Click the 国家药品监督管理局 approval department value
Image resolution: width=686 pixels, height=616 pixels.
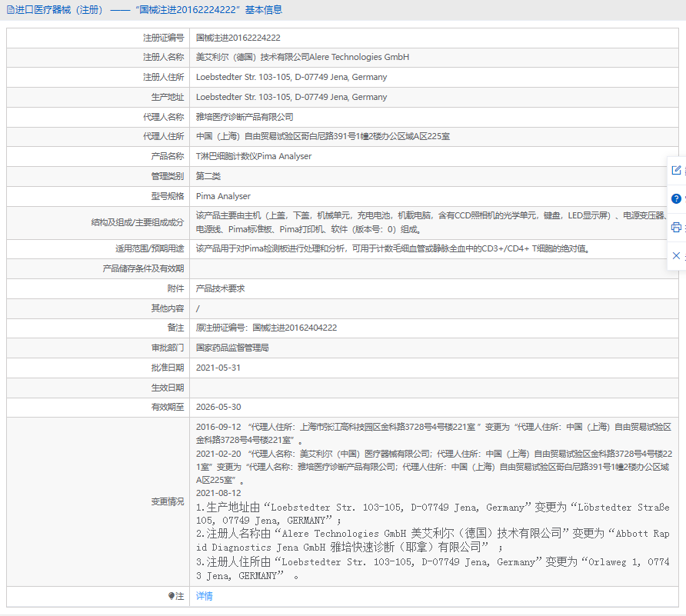point(232,348)
